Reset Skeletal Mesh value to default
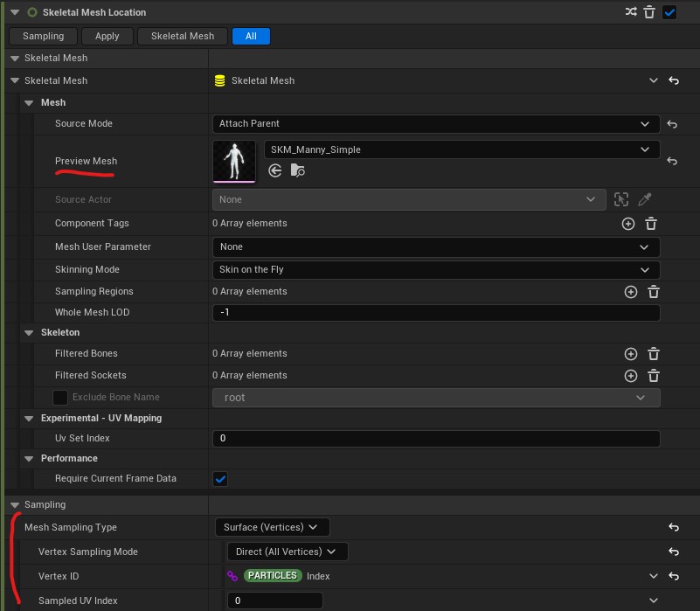700x611 pixels. click(674, 80)
